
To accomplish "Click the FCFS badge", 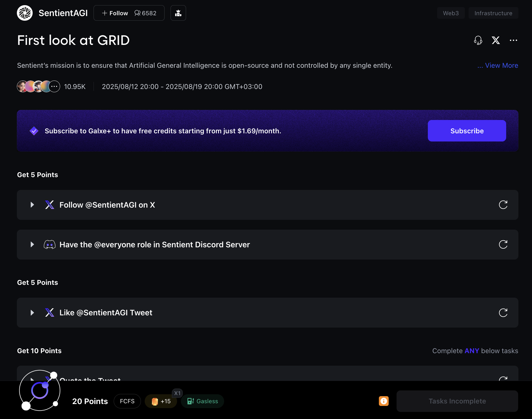I will click(x=127, y=401).
